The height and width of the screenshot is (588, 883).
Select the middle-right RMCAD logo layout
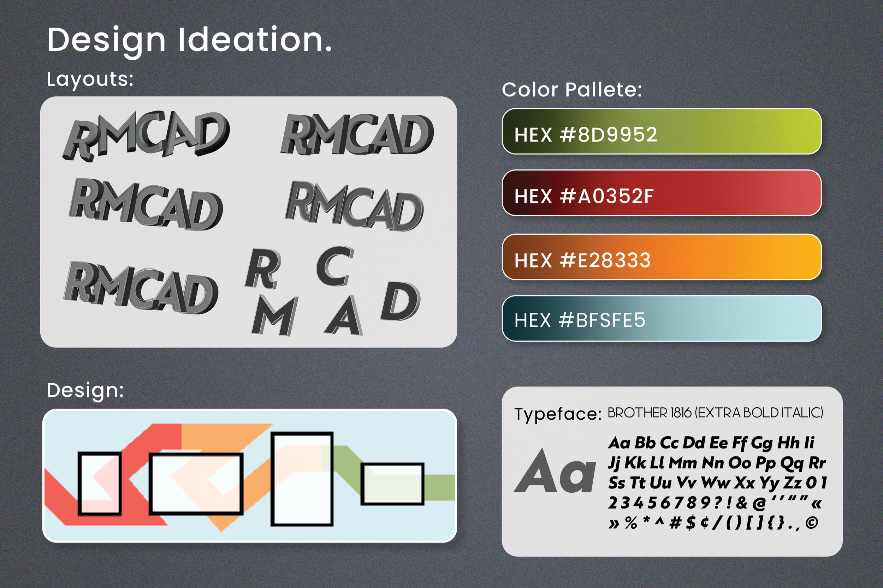354,206
